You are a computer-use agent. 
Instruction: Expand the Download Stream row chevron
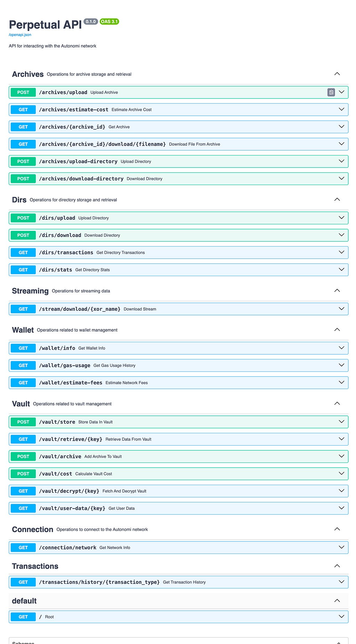341,309
